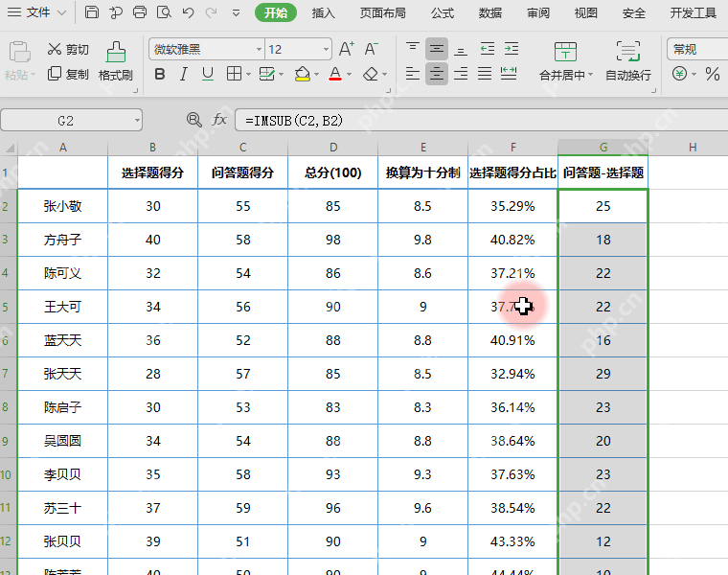Expand the Name Box dropdown arrow
This screenshot has width=728, height=575.
(137, 121)
